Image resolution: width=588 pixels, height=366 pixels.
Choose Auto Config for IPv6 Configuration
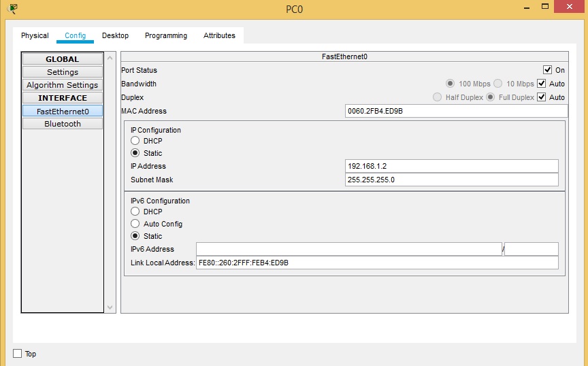click(x=135, y=224)
